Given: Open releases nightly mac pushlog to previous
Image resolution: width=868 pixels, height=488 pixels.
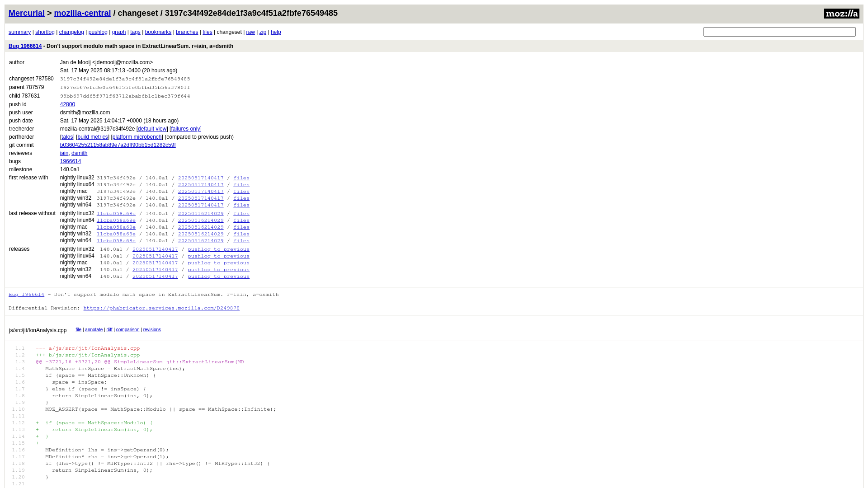Looking at the screenshot, I should [219, 263].
